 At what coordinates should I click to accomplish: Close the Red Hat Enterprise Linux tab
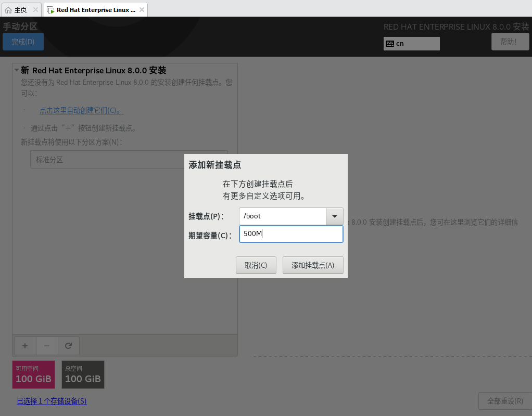coord(142,10)
